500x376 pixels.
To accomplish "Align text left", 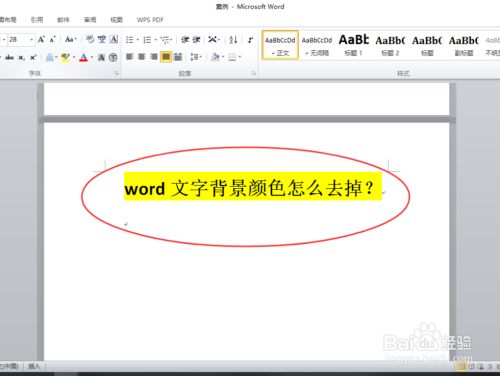I will coord(130,57).
